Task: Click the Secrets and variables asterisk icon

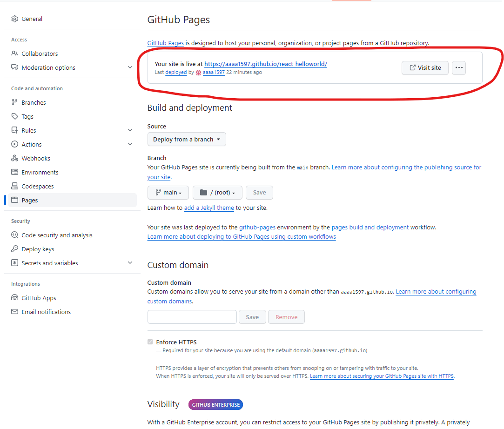Action: 14,263
